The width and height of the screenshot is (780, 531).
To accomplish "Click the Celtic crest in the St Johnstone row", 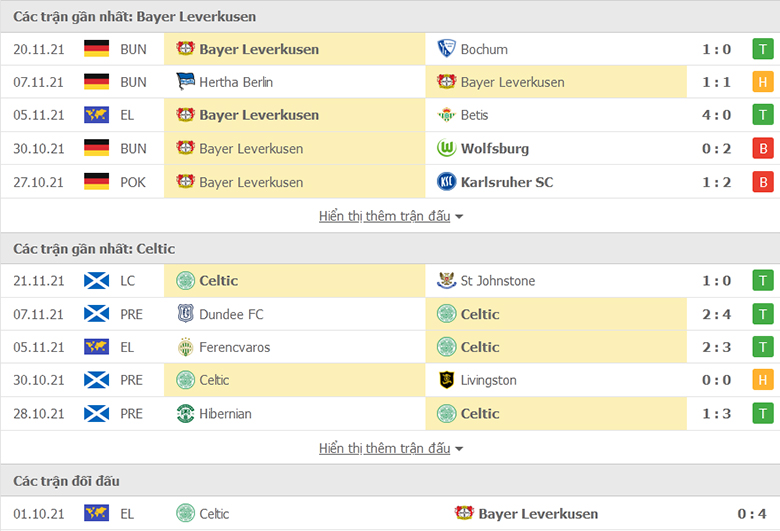I will pyautogui.click(x=185, y=281).
